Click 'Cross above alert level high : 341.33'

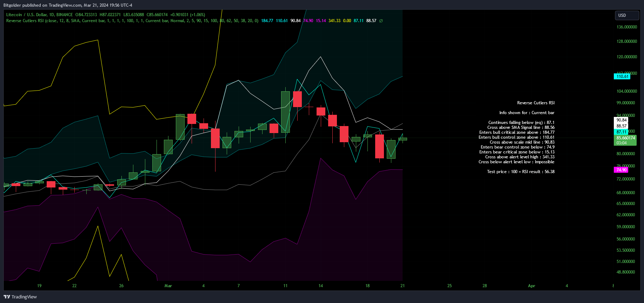pyautogui.click(x=520, y=157)
